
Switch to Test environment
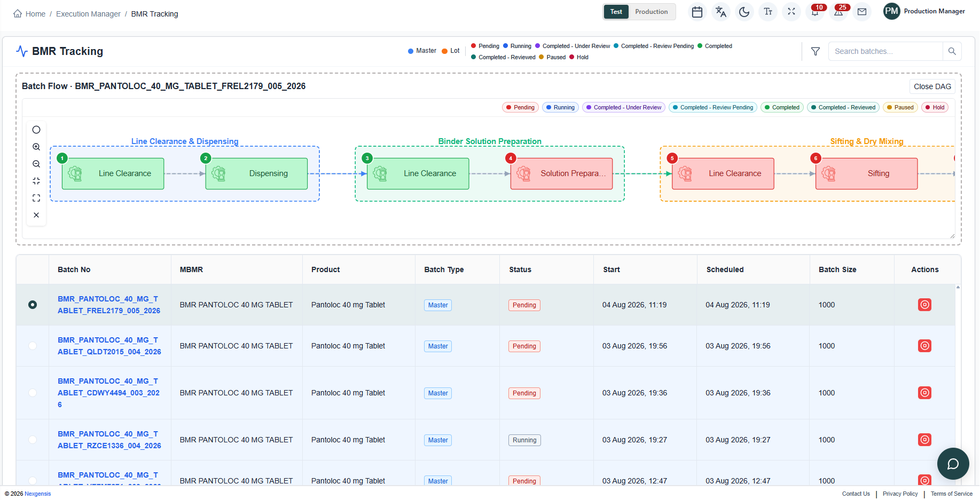pyautogui.click(x=616, y=12)
